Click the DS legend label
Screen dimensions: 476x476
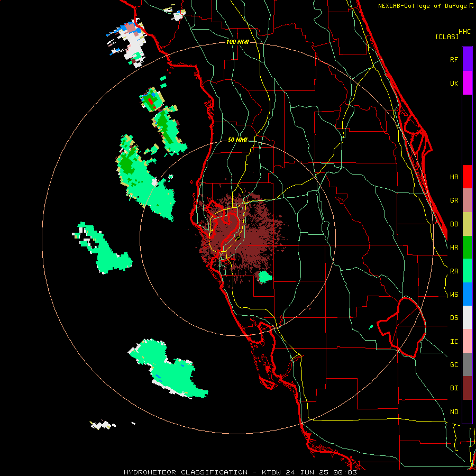(454, 318)
